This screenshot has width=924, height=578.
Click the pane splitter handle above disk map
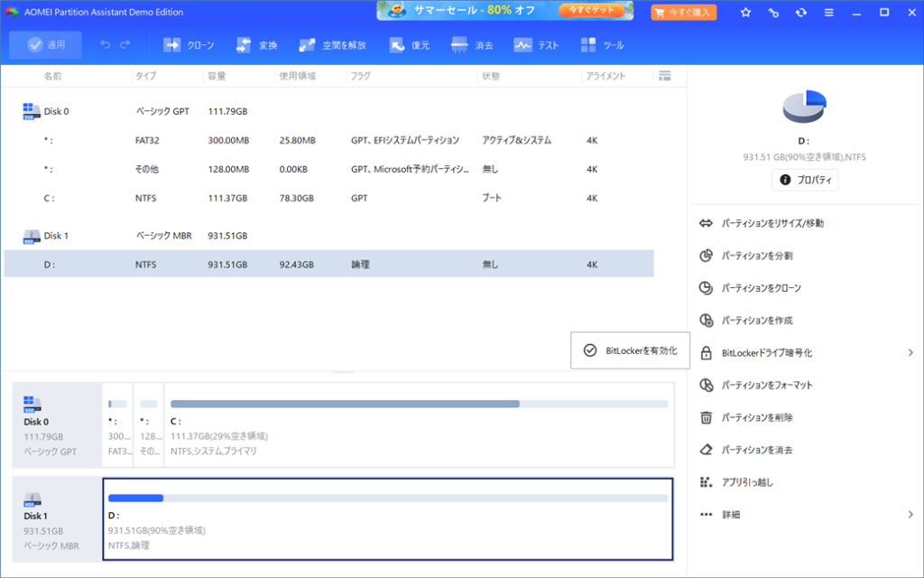pyautogui.click(x=344, y=372)
